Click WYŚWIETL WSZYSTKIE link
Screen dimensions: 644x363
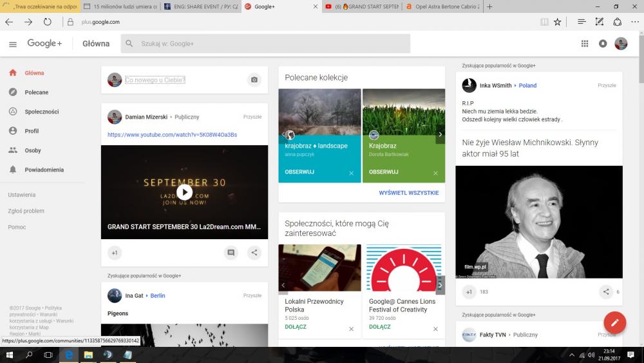(x=408, y=193)
